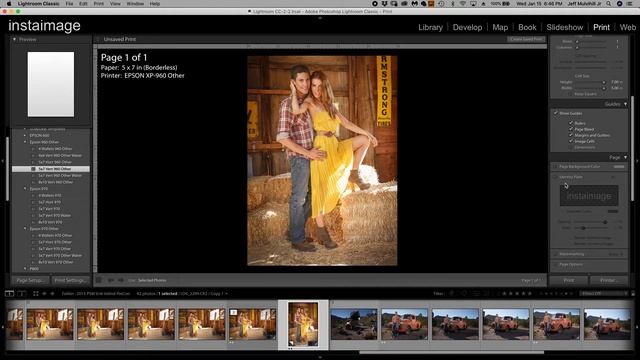Image resolution: width=640 pixels, height=360 pixels.
Task: Click the Page Setup... button
Action: 30,280
